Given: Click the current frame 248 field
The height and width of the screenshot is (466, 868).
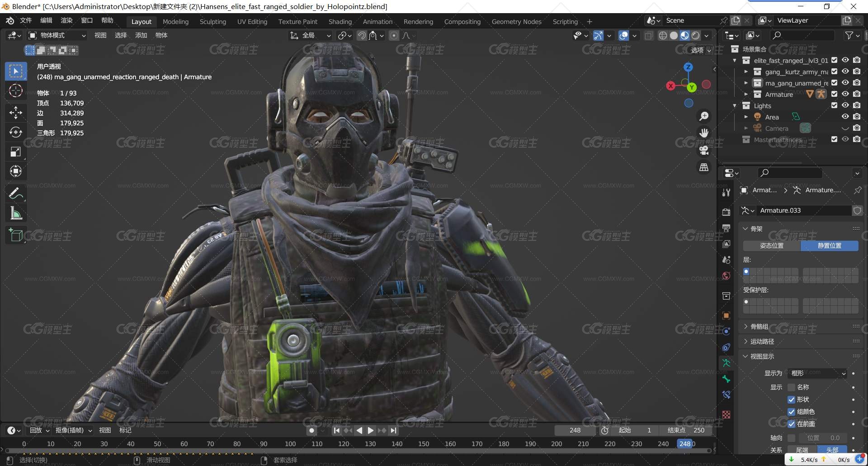Looking at the screenshot, I should point(576,430).
